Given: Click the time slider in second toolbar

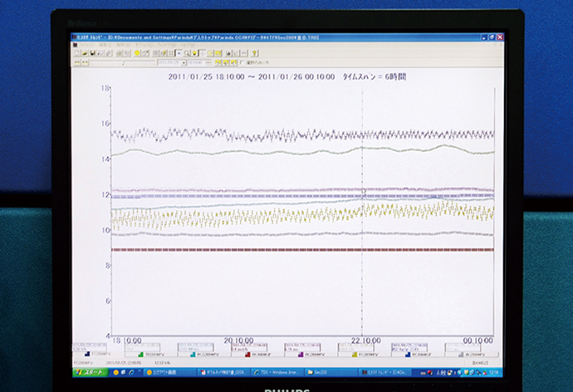Looking at the screenshot, I should 125,61.
